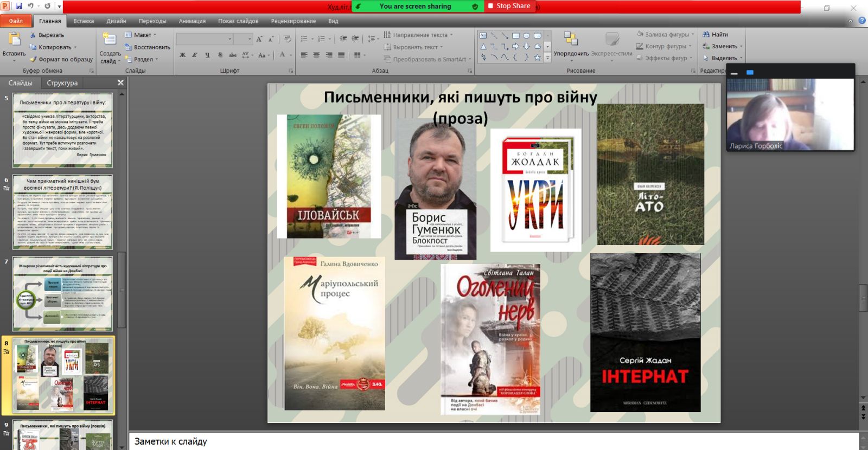Create a new slide with Создать слайд
The width and height of the screenshot is (868, 450).
click(x=110, y=40)
